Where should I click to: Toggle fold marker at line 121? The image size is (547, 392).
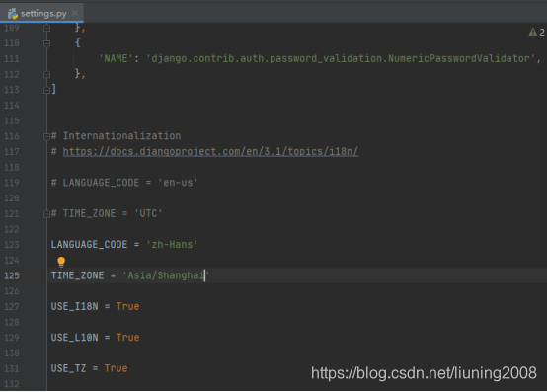46,214
